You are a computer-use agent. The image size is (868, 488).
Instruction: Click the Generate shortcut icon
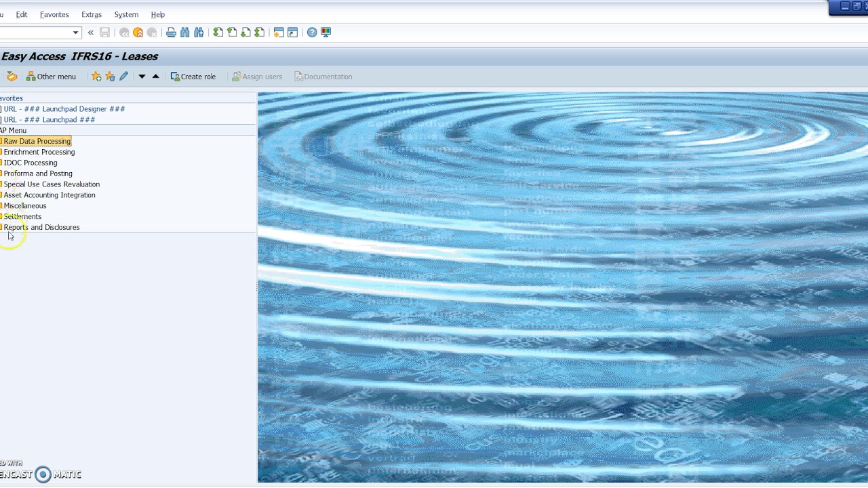point(292,33)
